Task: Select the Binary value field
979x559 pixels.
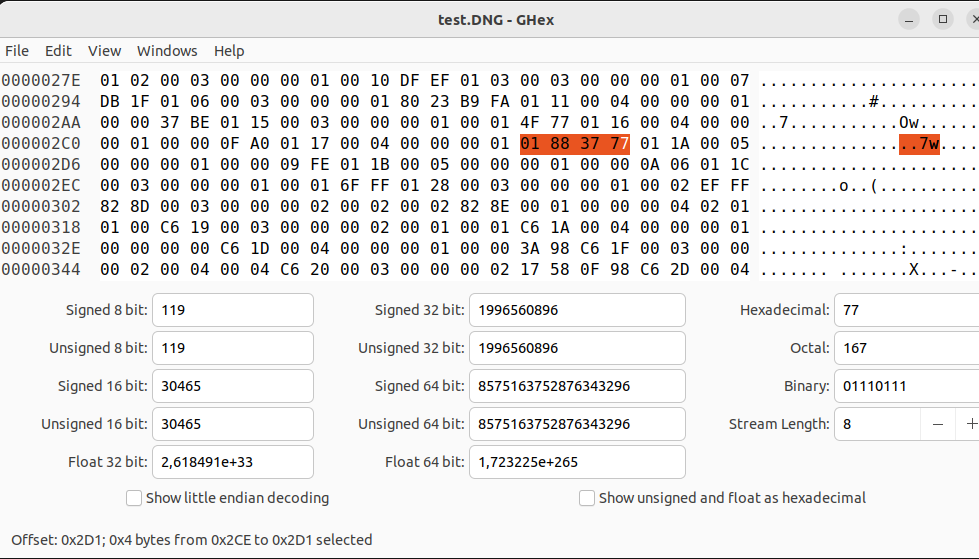Action: pyautogui.click(x=905, y=386)
